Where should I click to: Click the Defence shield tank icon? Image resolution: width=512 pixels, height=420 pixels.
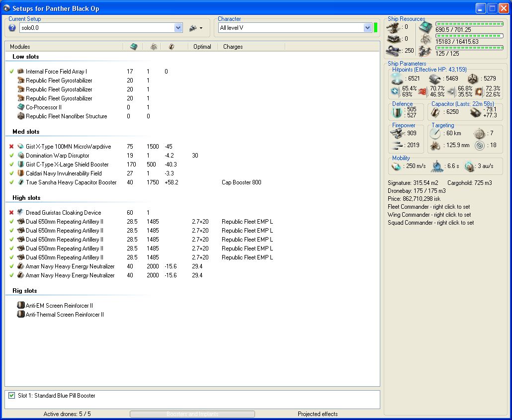[397, 113]
